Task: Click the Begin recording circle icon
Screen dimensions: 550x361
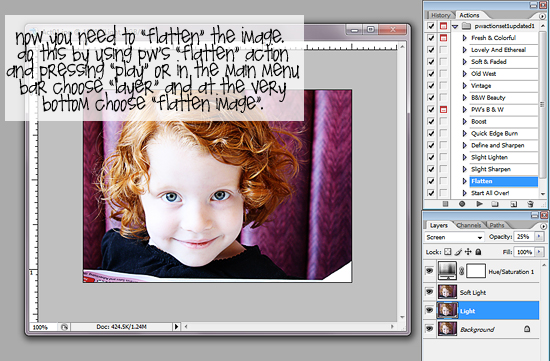Action: click(462, 204)
